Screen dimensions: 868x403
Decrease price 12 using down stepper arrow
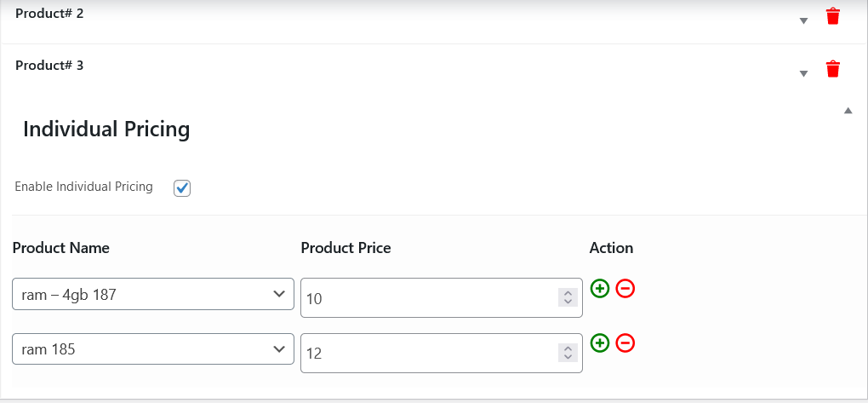(x=567, y=356)
